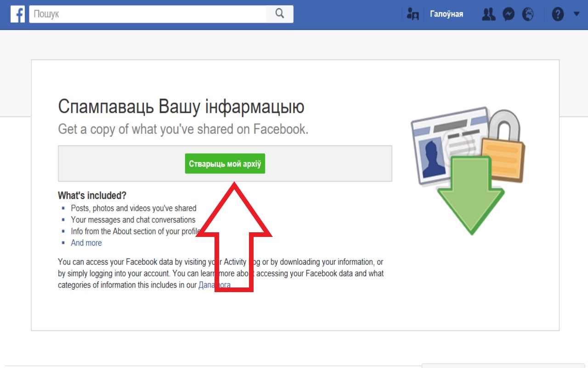Open friend requests icon
This screenshot has width=588, height=368.
click(x=488, y=14)
